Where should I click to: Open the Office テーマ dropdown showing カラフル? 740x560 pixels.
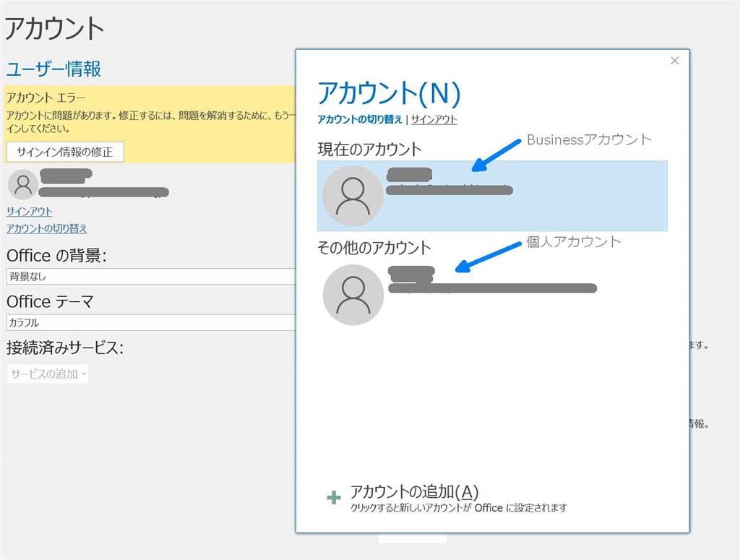click(x=151, y=323)
